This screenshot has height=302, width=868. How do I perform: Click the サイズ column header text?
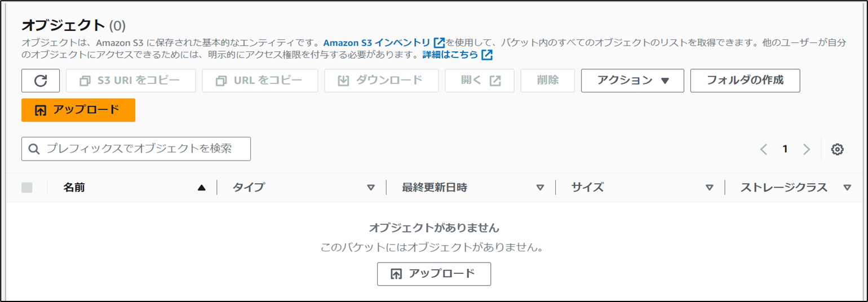(x=587, y=188)
